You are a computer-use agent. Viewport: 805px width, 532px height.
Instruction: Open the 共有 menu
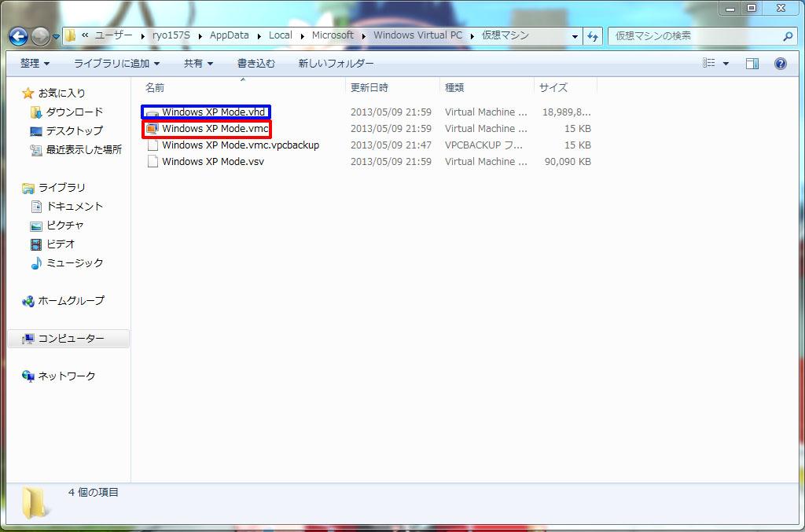tap(198, 64)
